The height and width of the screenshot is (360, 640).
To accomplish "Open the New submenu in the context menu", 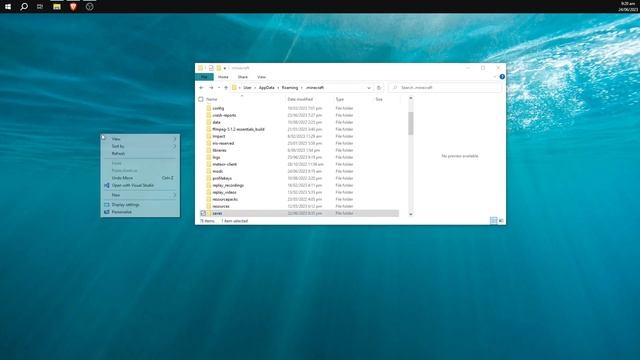I will [140, 195].
